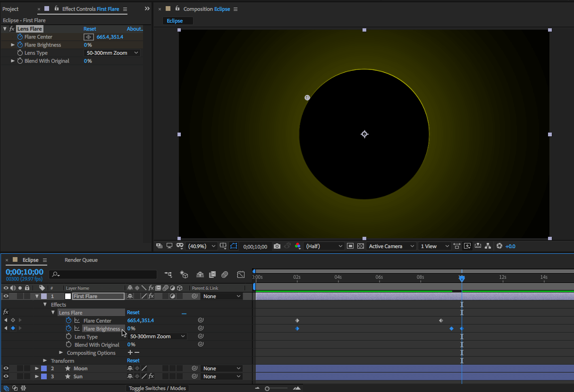Open the Lens Type dropdown in Effect Controls

113,53
